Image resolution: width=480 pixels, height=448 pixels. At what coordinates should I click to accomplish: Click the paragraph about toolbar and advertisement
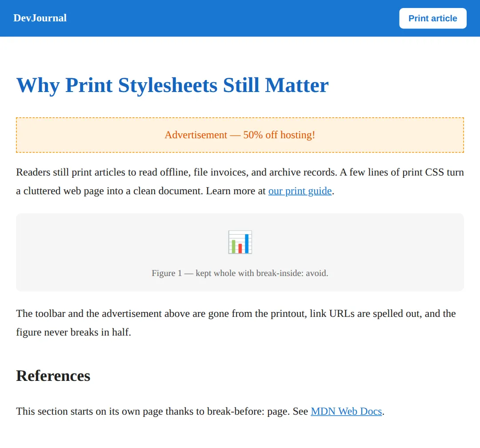pos(236,323)
